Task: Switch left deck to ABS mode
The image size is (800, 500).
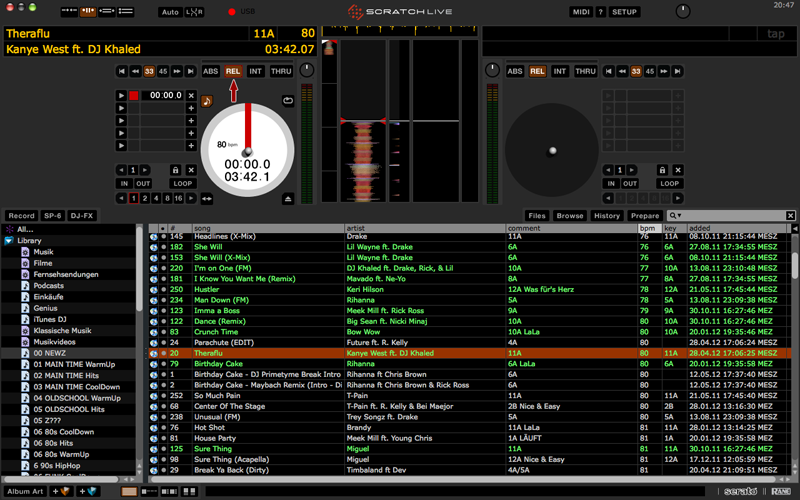Action: coord(211,72)
